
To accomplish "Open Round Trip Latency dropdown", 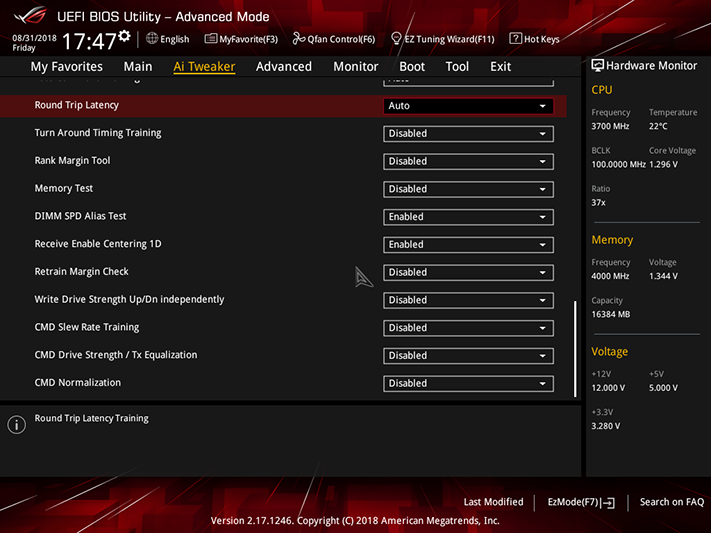I will 468,106.
